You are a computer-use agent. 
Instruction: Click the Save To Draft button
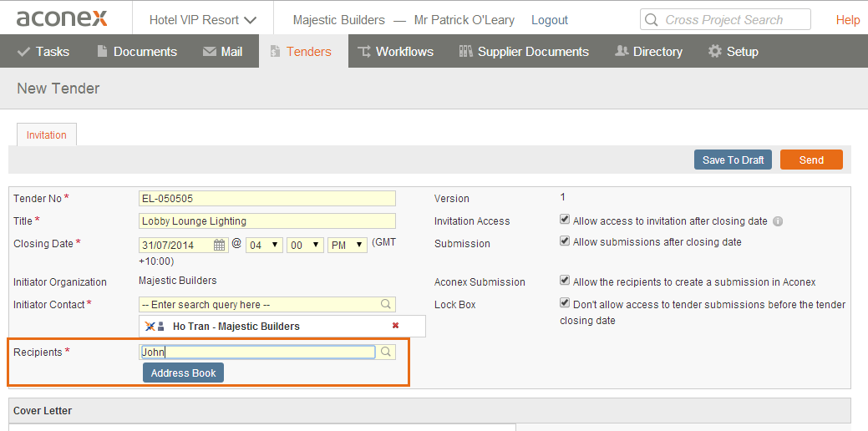(733, 160)
